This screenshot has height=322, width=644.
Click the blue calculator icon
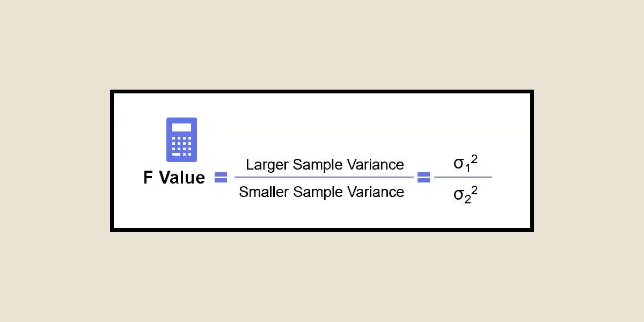(181, 140)
